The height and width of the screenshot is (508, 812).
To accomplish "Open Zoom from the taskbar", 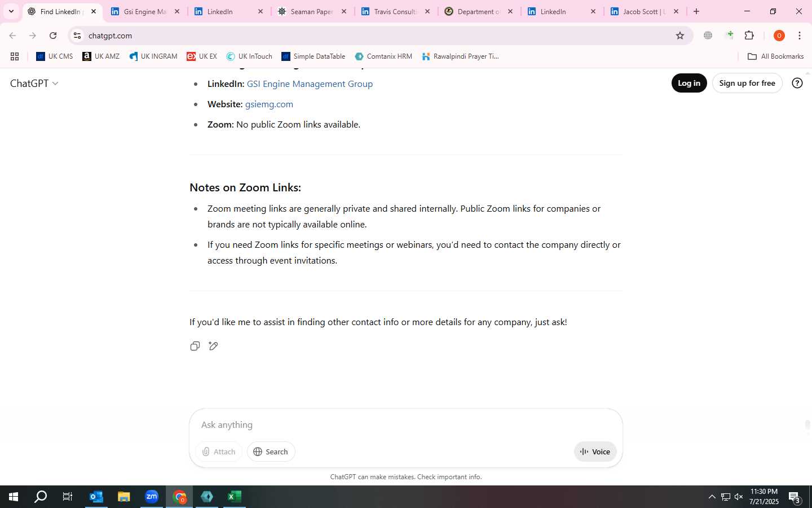I will (152, 497).
